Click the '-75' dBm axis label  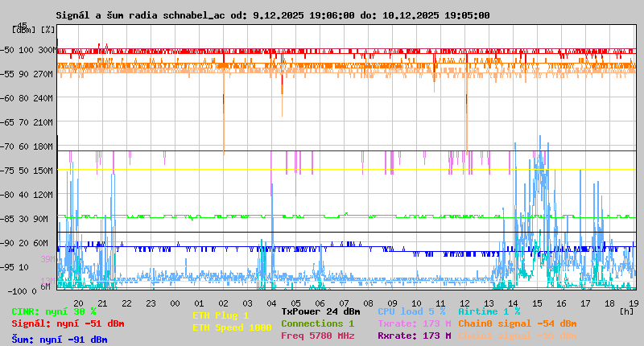(x=6, y=171)
